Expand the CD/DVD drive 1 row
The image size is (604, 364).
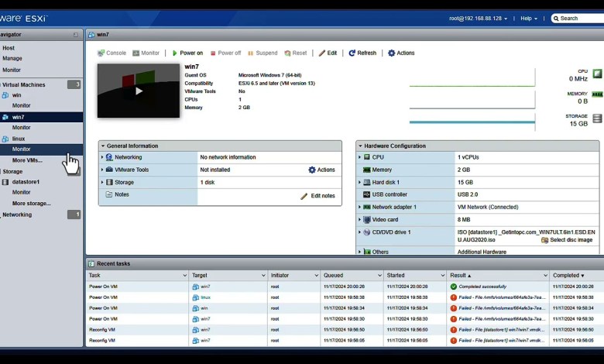(360, 232)
